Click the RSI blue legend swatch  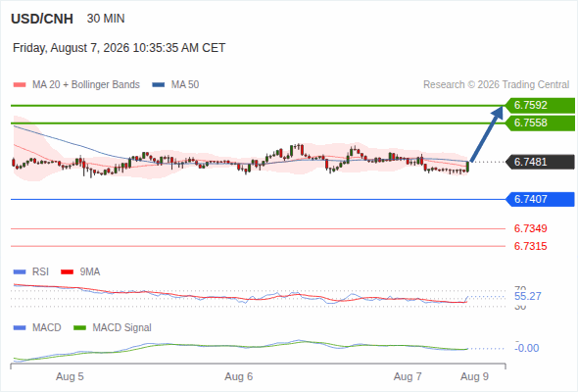click(20, 272)
